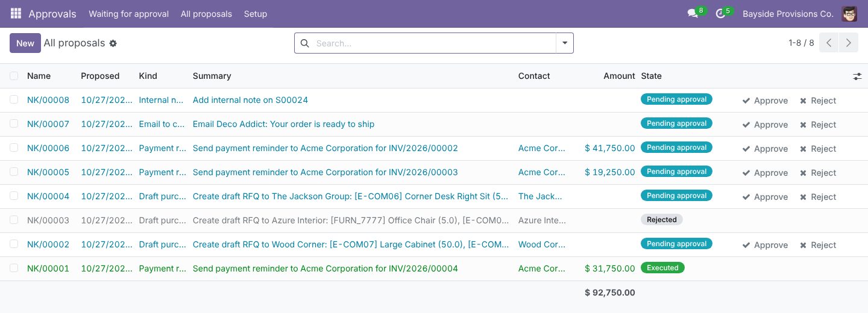This screenshot has width=868, height=313.
Task: Select the checkbox for row NK/00001
Action: (14, 268)
